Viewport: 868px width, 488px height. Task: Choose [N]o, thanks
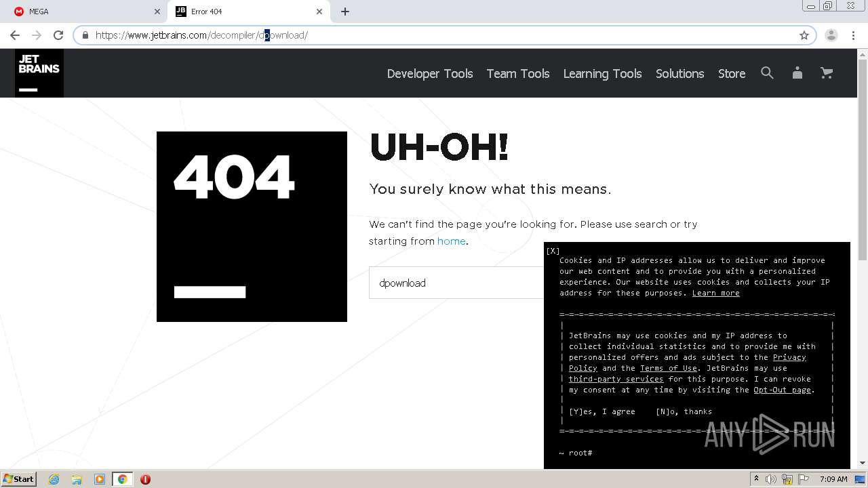point(684,411)
